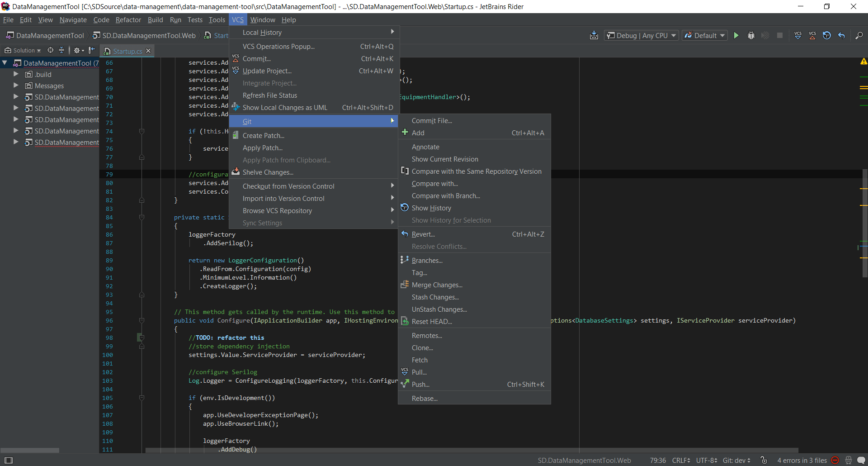Select Shelve Changes... menu item

[313, 172]
